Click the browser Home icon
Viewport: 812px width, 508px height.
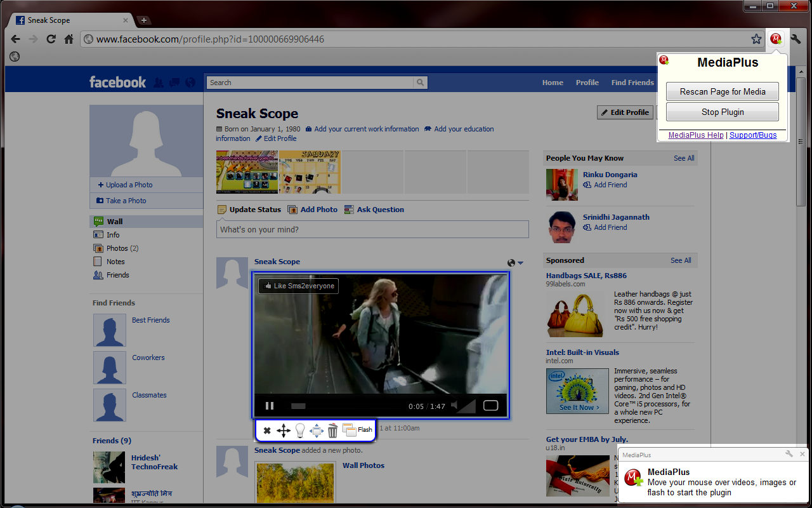[x=69, y=39]
